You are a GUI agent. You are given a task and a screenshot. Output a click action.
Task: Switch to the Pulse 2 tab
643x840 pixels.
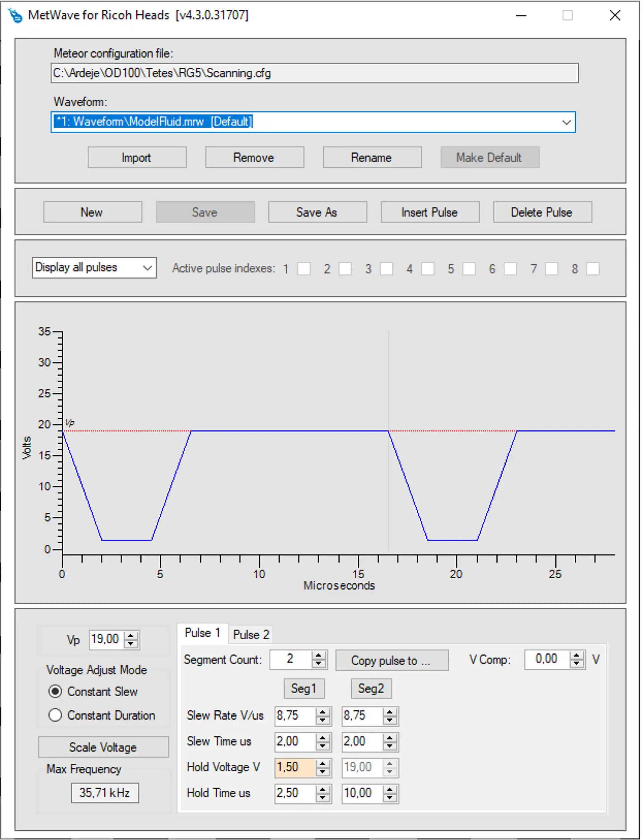[x=251, y=634]
